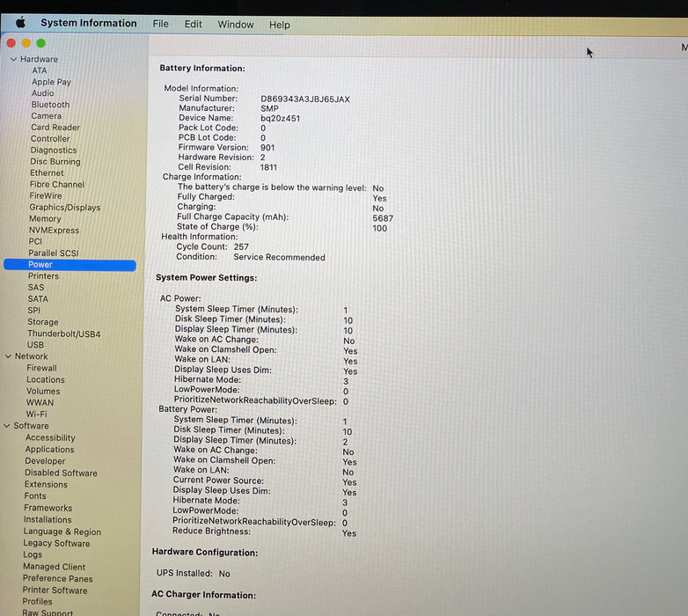The image size is (688, 616).
Task: Select Profiles under Software
Action: pyautogui.click(x=37, y=602)
